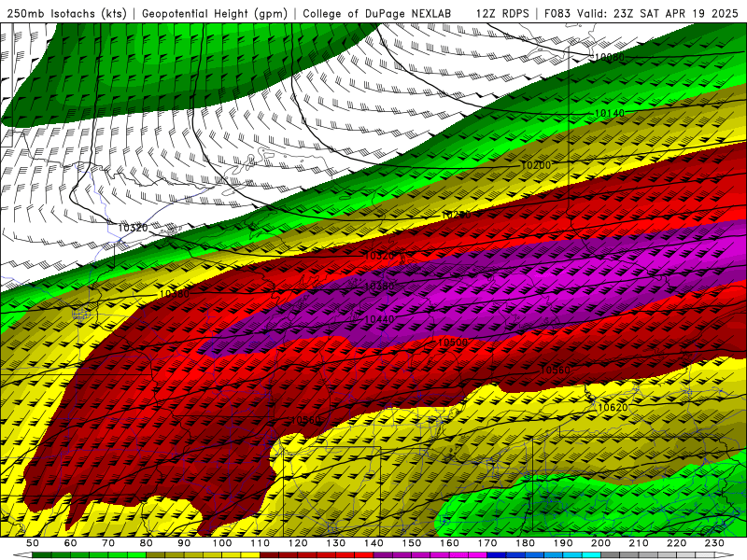Click the 100 value on the color scale
The width and height of the screenshot is (747, 560).
222,543
